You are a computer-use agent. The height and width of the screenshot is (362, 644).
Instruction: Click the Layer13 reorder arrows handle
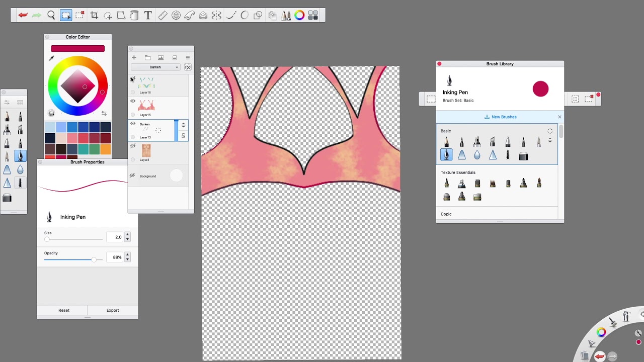(x=183, y=125)
